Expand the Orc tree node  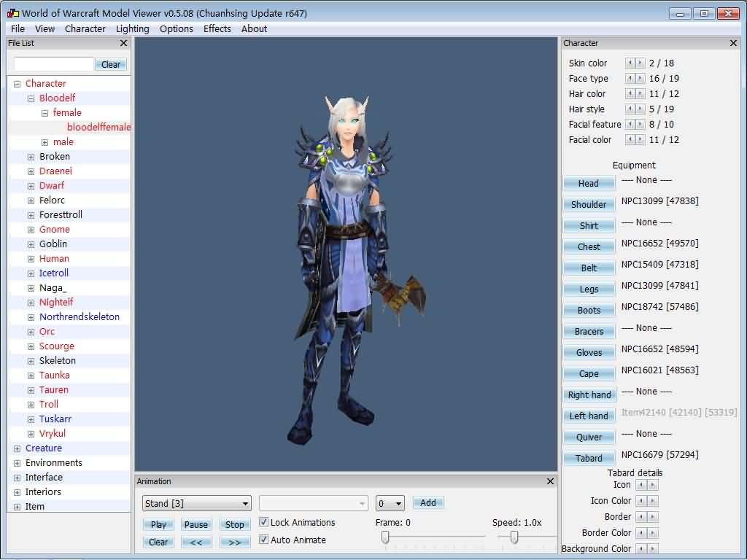(x=31, y=332)
